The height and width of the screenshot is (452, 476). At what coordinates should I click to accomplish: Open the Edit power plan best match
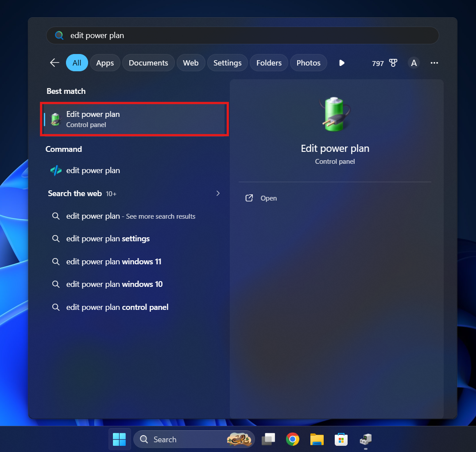coord(134,119)
